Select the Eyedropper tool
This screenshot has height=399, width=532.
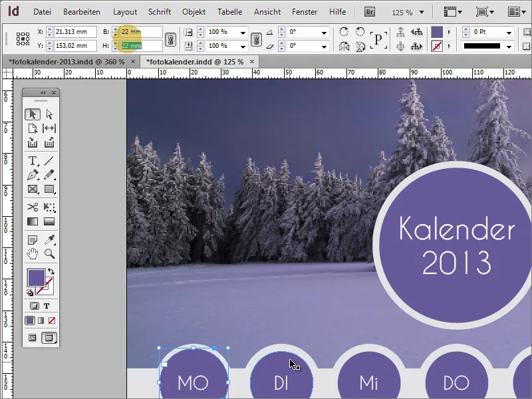point(49,240)
